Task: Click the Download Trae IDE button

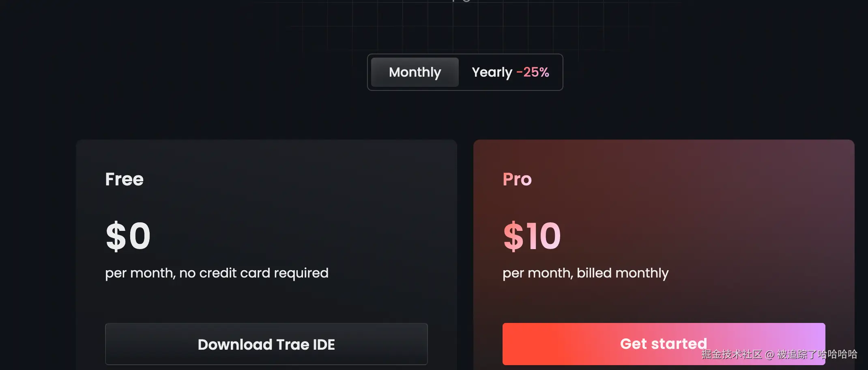Action: pyautogui.click(x=266, y=344)
